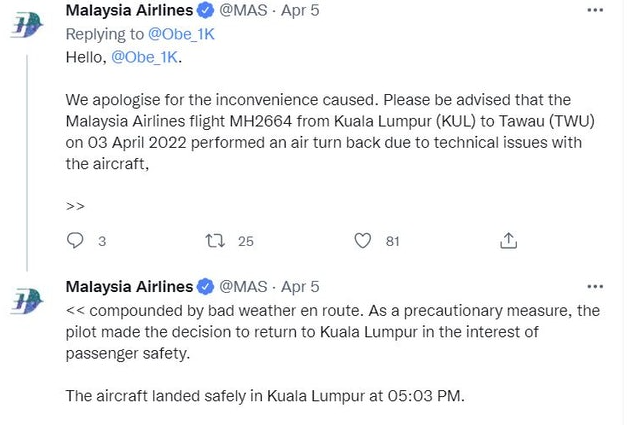Open Malaysia Airlines avatar on first tweet

[x=27, y=24]
